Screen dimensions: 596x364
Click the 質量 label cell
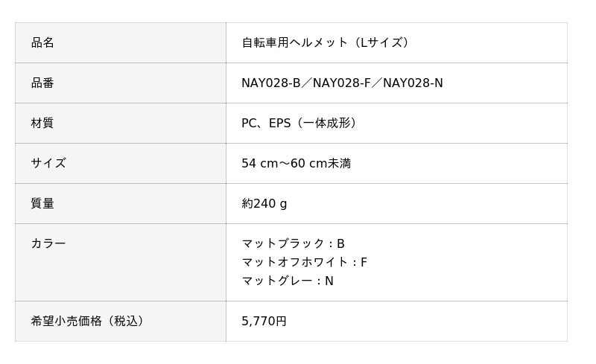121,204
